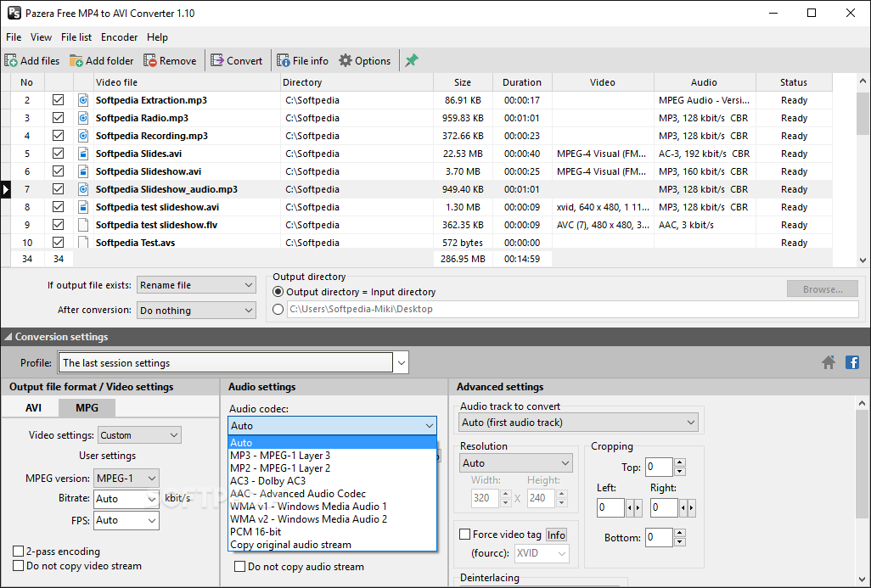This screenshot has height=588, width=871.
Task: Click the Pazera app icon in title bar
Action: (14, 13)
